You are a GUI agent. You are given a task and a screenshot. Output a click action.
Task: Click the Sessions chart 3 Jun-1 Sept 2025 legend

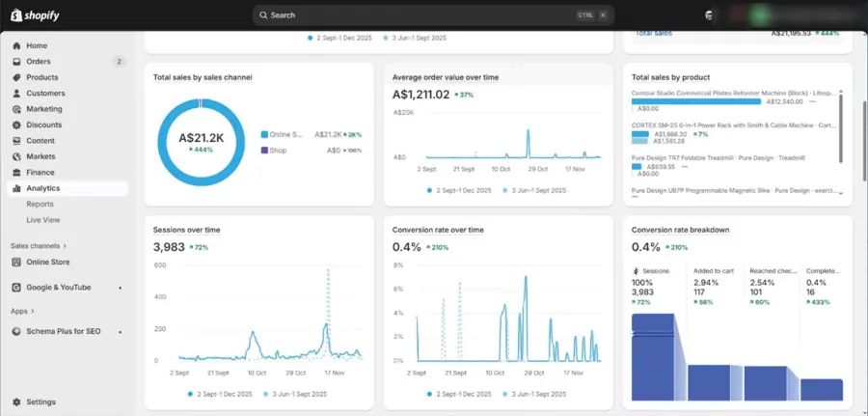click(x=295, y=395)
